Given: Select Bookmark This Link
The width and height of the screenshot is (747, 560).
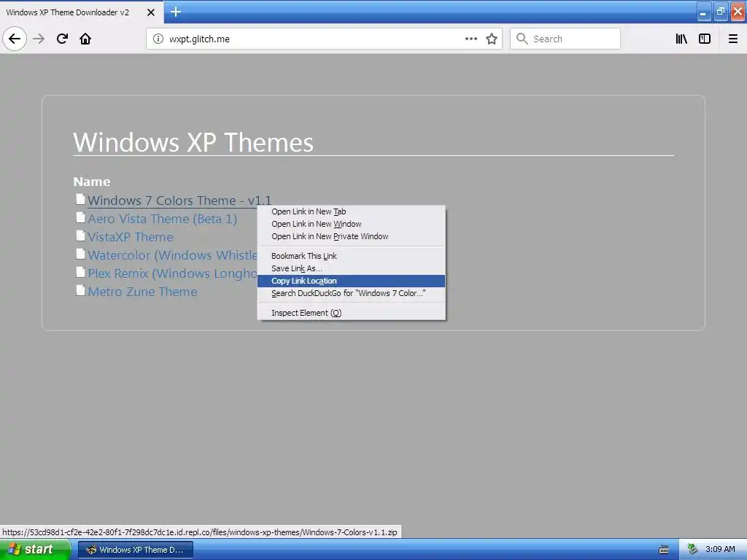Looking at the screenshot, I should (351, 256).
